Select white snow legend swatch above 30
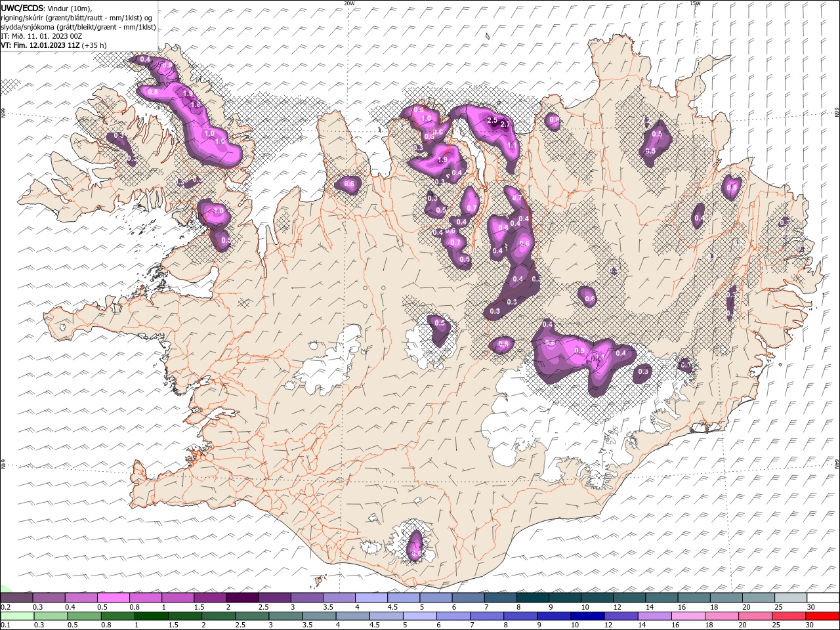 [822, 598]
